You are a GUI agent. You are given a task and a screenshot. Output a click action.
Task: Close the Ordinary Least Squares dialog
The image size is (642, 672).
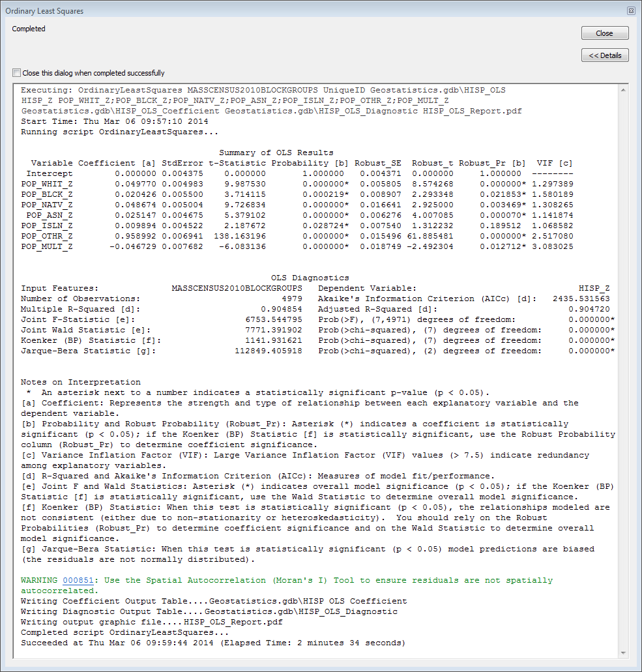[604, 33]
